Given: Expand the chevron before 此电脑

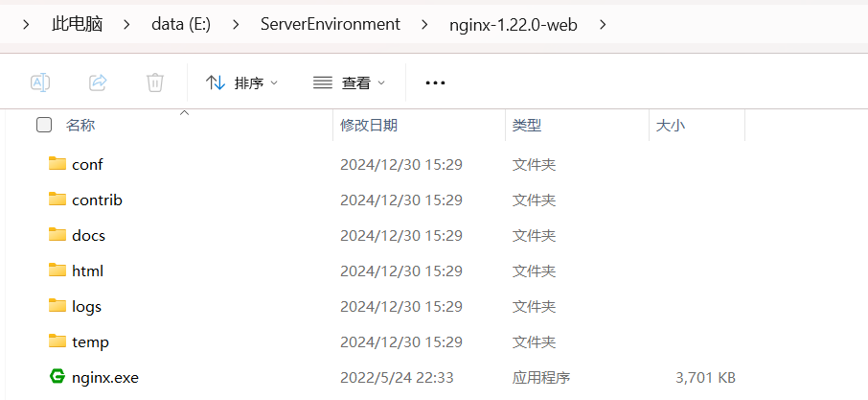Looking at the screenshot, I should pos(26,24).
